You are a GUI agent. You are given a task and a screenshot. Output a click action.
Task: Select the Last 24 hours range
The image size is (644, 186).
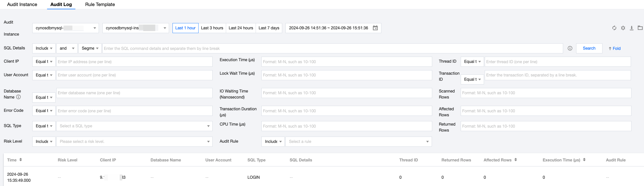tap(241, 28)
